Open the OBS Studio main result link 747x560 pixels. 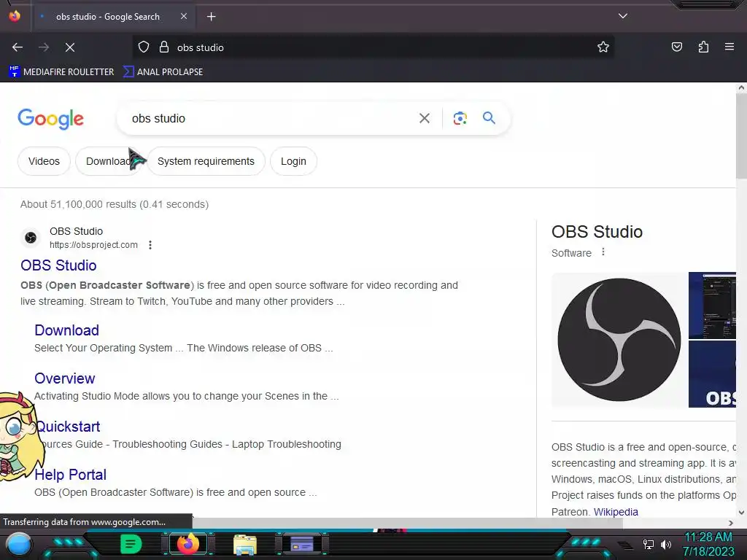[58, 265]
